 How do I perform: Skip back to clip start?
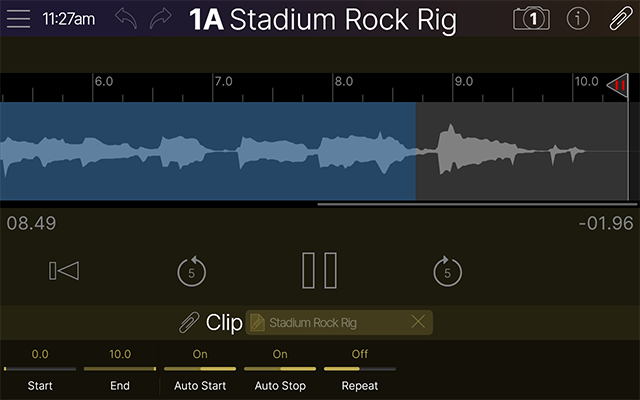point(64,271)
